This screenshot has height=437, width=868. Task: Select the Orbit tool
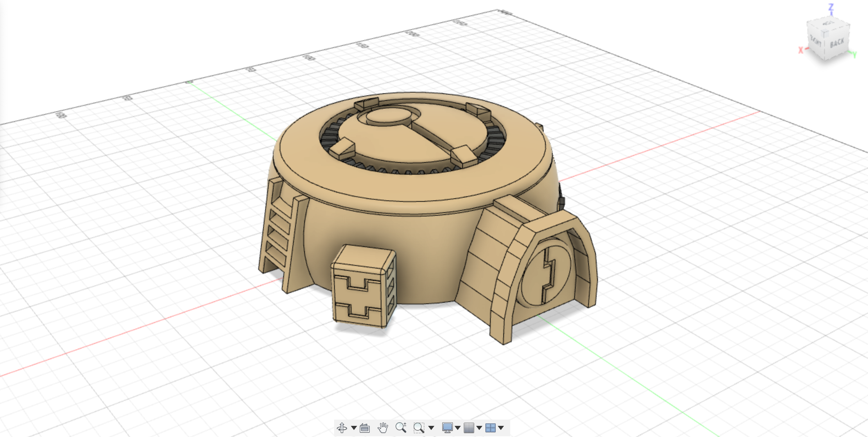[x=342, y=428]
